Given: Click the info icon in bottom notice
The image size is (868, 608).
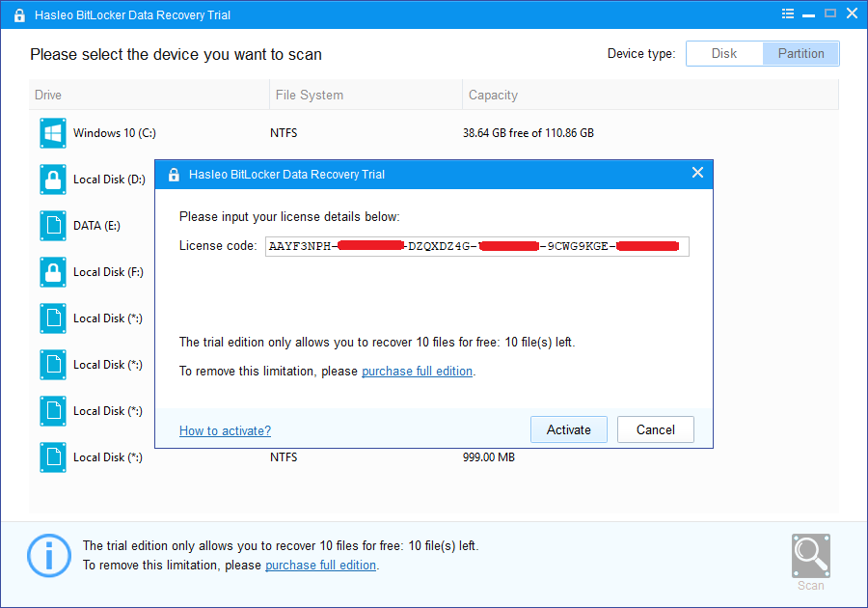Looking at the screenshot, I should click(x=49, y=555).
